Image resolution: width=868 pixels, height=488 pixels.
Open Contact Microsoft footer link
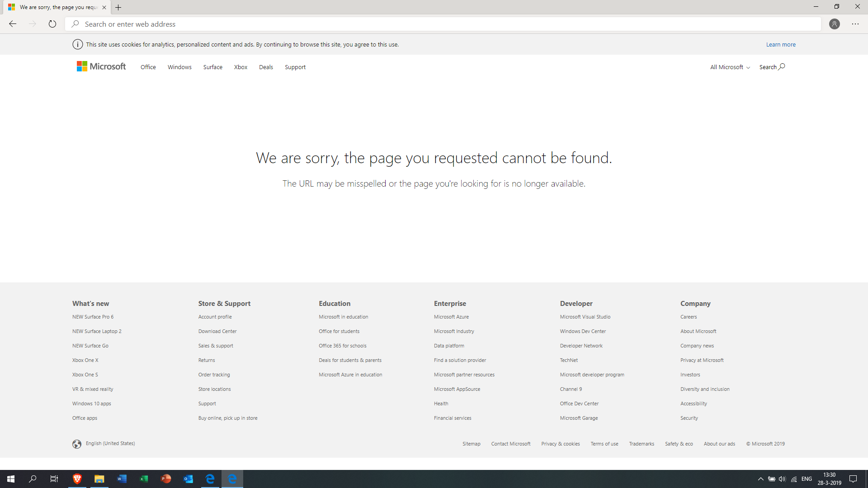[511, 444]
